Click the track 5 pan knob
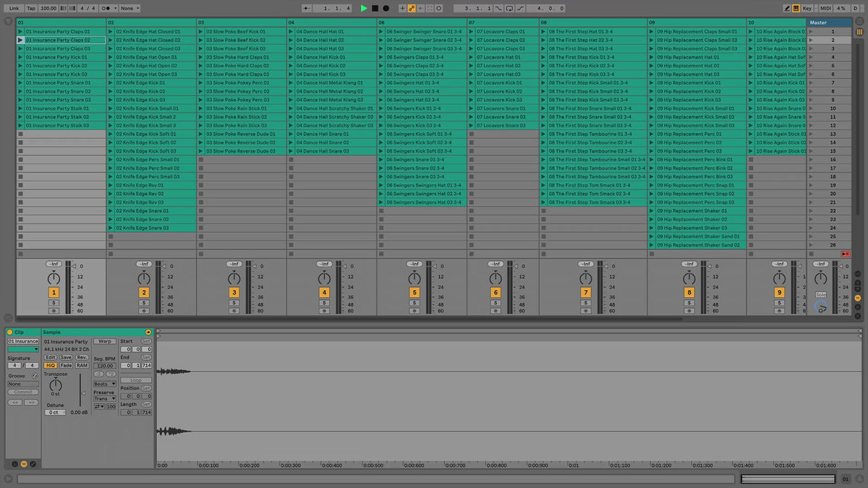The height and width of the screenshot is (488, 868). point(414,278)
